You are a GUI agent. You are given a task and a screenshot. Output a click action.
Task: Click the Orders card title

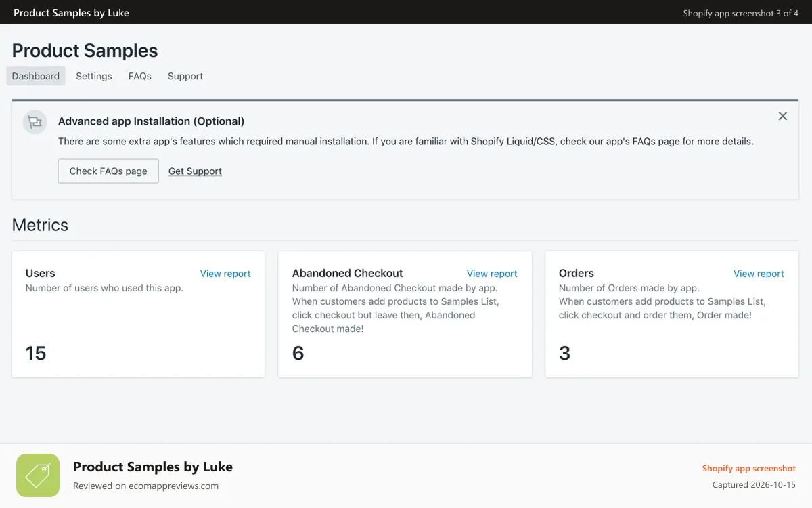pyautogui.click(x=577, y=273)
